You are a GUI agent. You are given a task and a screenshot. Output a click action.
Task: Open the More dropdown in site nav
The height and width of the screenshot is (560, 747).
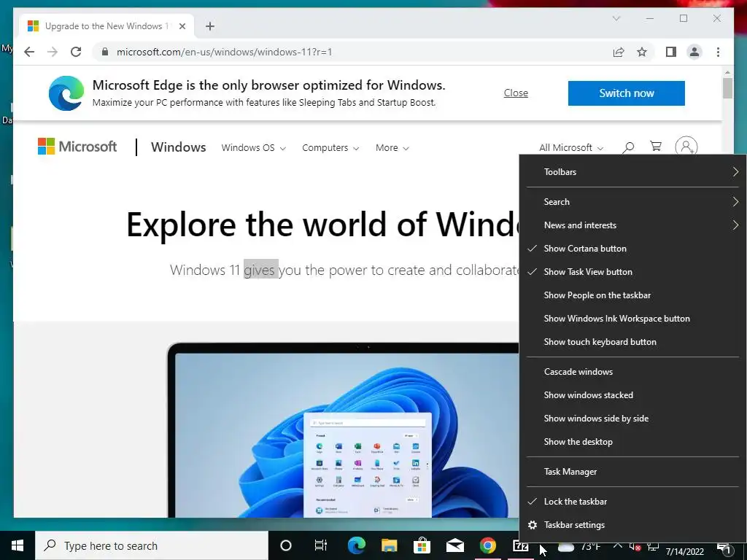pos(392,147)
